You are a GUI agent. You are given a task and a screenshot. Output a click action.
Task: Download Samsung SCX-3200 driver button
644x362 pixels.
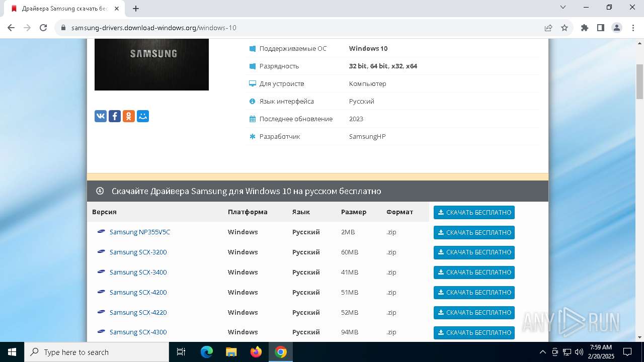click(474, 252)
